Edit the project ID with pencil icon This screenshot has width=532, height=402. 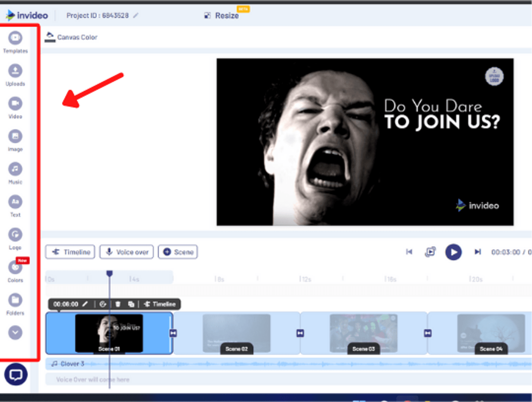coord(136,16)
